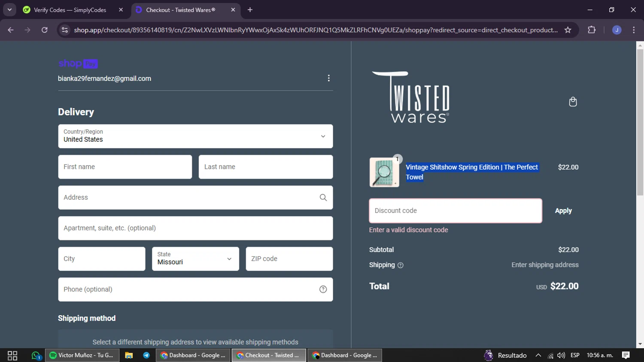Open the browser extensions menu
This screenshot has width=644, height=362.
[x=592, y=30]
